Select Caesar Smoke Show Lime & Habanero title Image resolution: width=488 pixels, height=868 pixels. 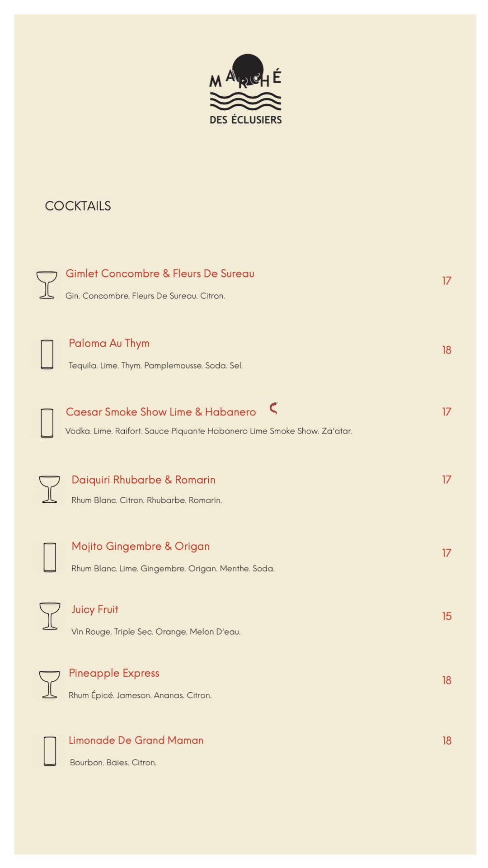[161, 412]
